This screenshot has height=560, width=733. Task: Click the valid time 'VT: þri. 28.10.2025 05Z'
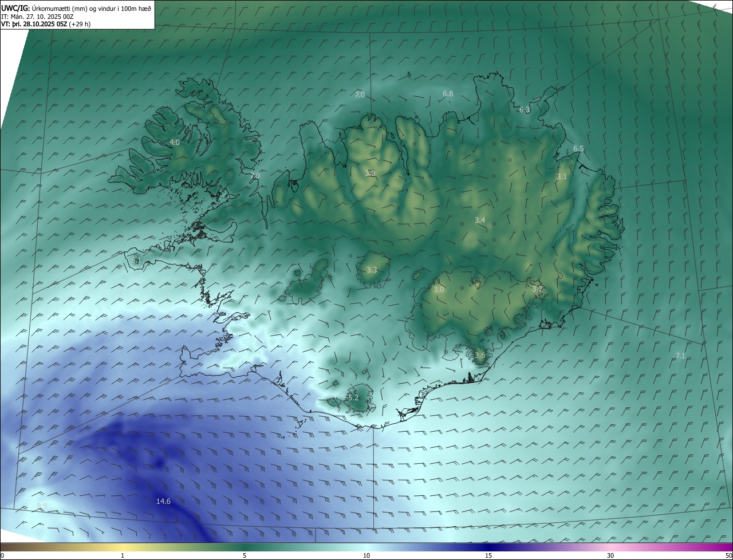[x=34, y=24]
